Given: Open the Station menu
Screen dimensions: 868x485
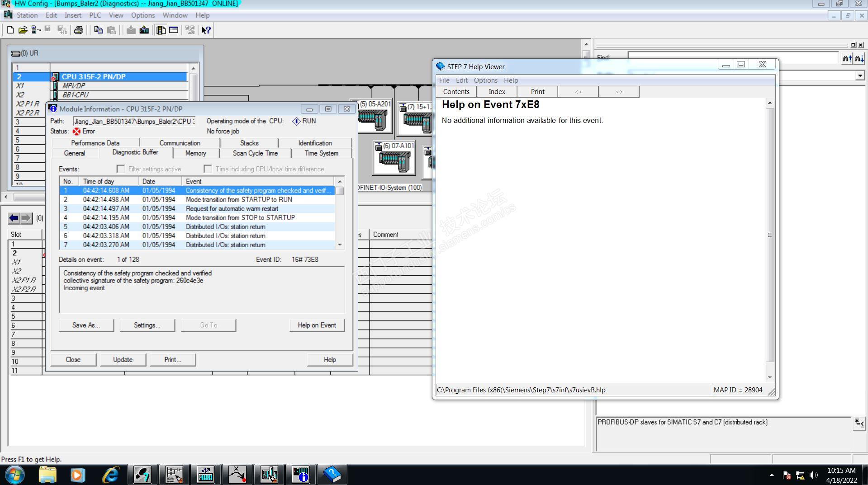Looking at the screenshot, I should (x=27, y=15).
